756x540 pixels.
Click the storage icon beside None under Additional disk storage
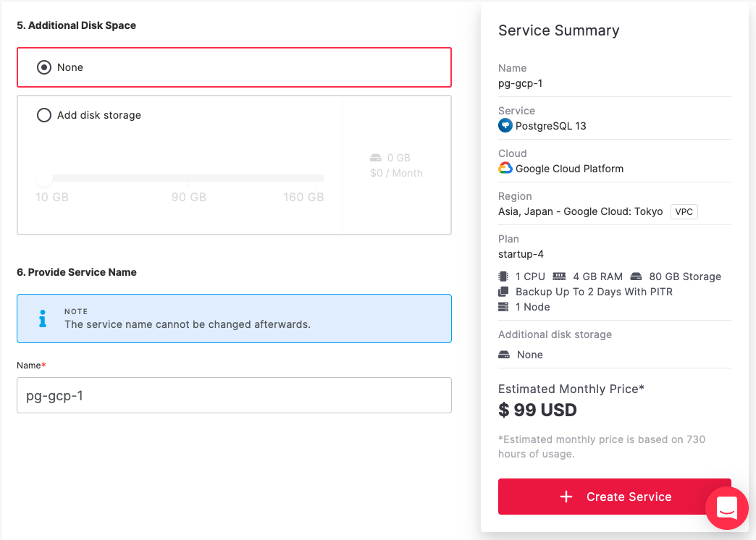[x=504, y=355]
